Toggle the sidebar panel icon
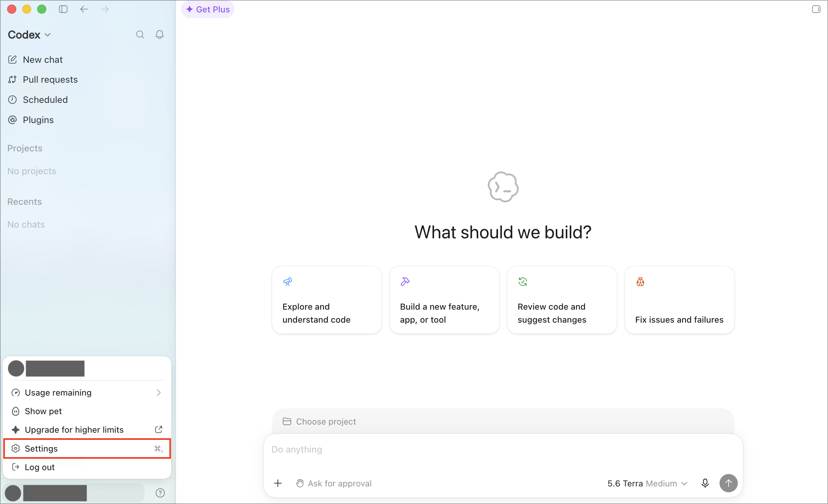828x504 pixels. tap(63, 9)
